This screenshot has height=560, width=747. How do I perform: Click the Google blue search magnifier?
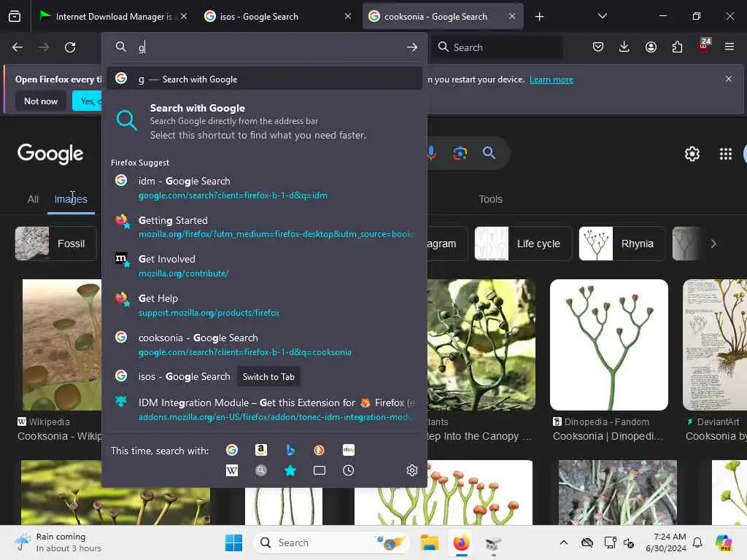click(489, 153)
